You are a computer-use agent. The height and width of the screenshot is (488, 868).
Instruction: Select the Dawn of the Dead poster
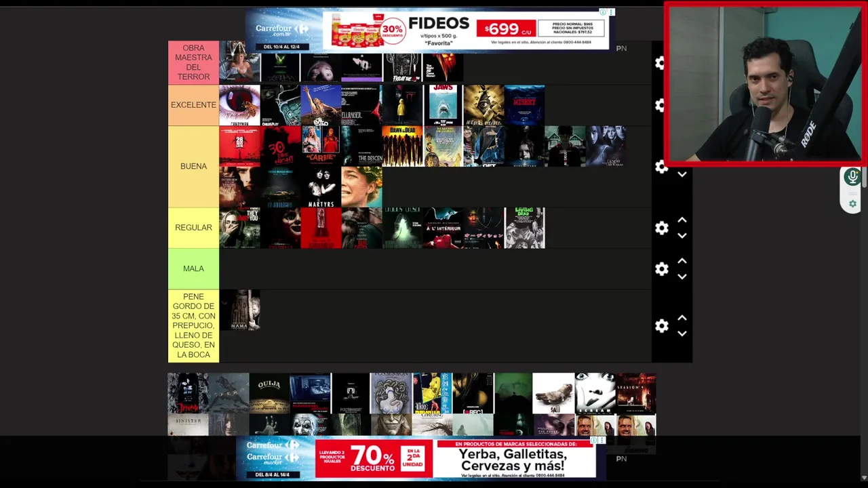click(402, 146)
